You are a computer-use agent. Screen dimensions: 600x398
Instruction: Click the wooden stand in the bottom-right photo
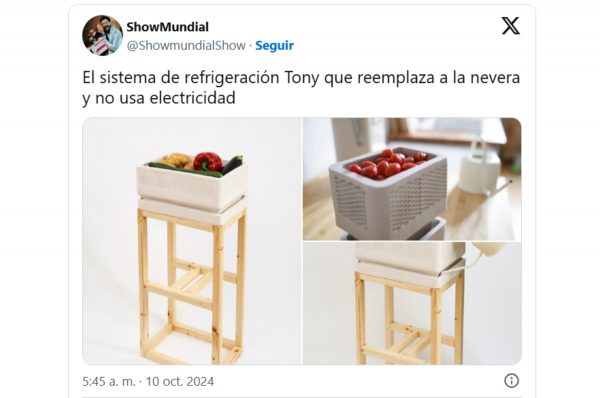point(409,318)
